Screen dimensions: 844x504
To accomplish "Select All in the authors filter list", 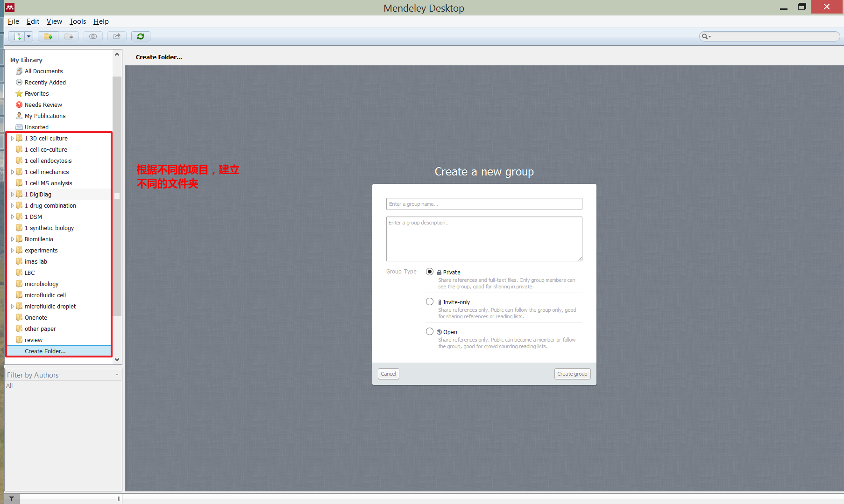I will click(9, 385).
